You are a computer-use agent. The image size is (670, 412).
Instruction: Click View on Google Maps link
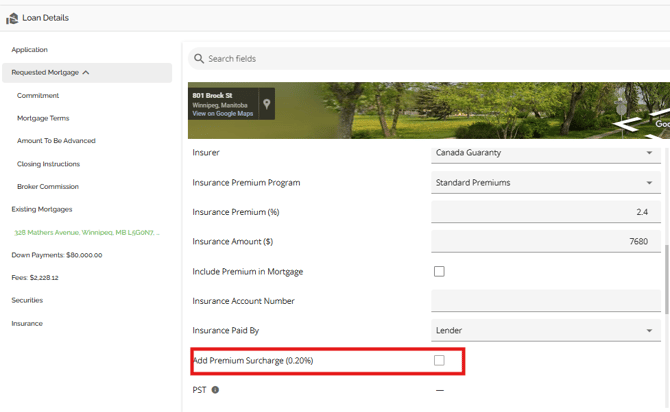tap(223, 114)
